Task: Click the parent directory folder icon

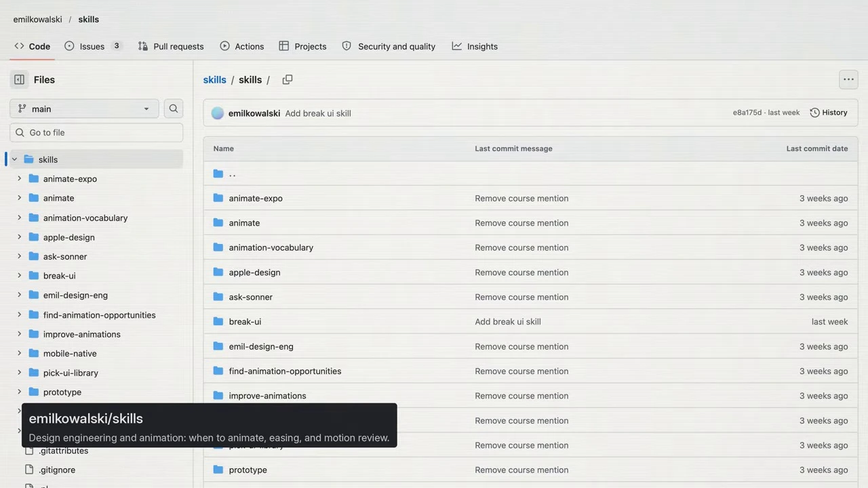Action: coord(218,174)
